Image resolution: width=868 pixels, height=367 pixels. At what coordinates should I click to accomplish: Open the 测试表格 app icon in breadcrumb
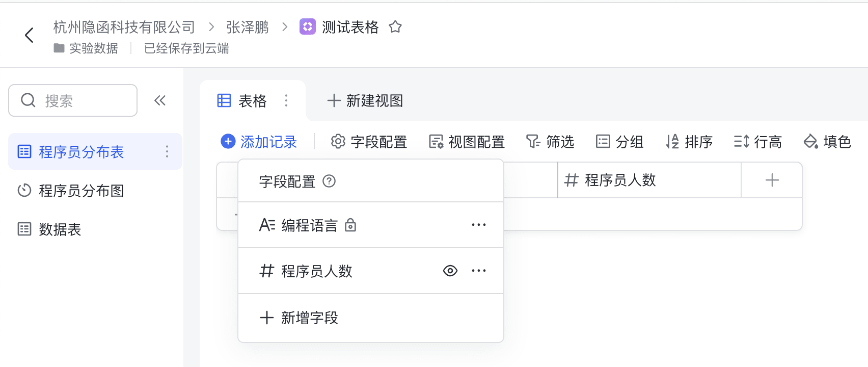point(308,27)
